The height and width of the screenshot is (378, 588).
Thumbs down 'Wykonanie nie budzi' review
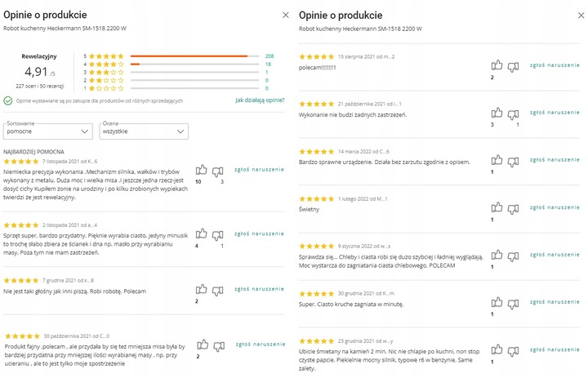pos(513,113)
